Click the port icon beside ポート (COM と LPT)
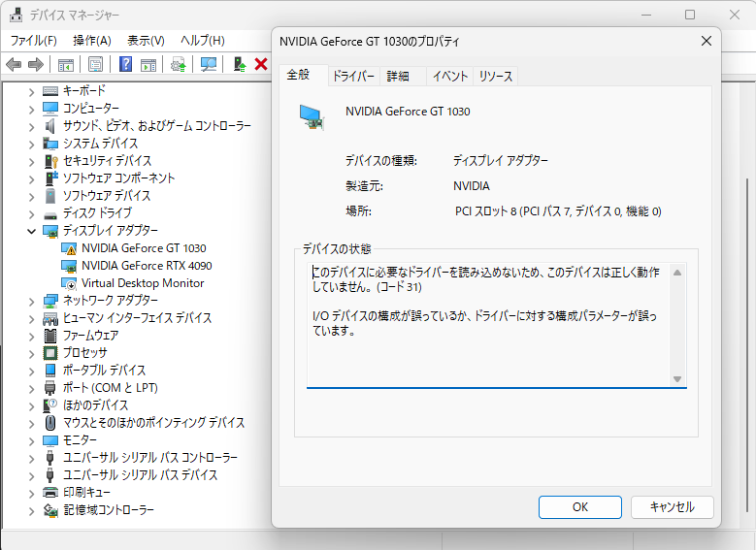This screenshot has height=550, width=756. pyautogui.click(x=50, y=388)
